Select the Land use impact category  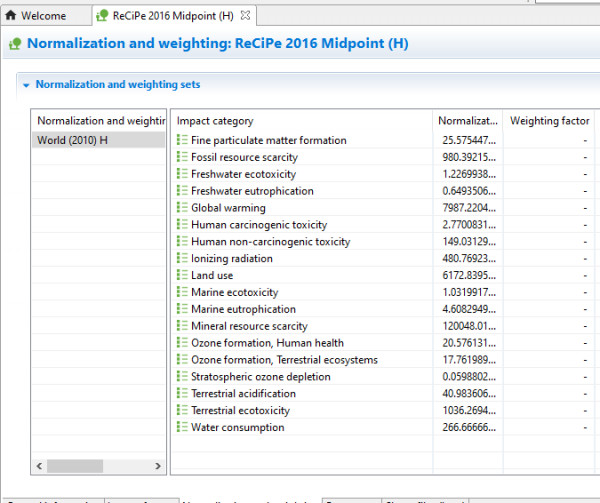pos(212,275)
